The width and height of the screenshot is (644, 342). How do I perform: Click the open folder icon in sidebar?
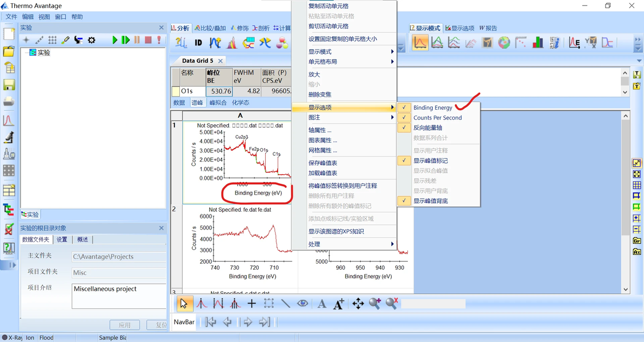tap(9, 51)
